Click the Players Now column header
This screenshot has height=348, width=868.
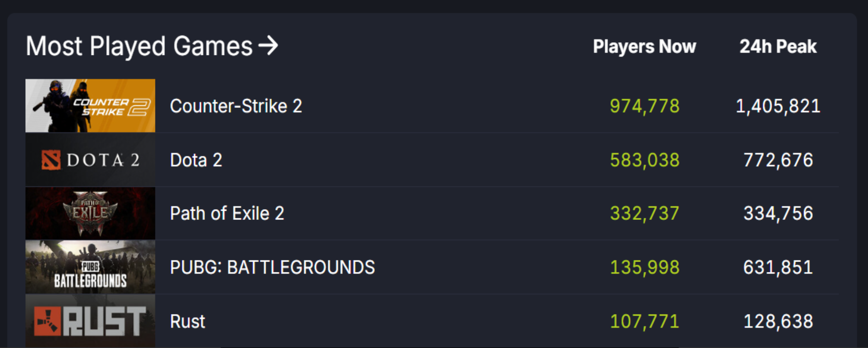point(644,46)
